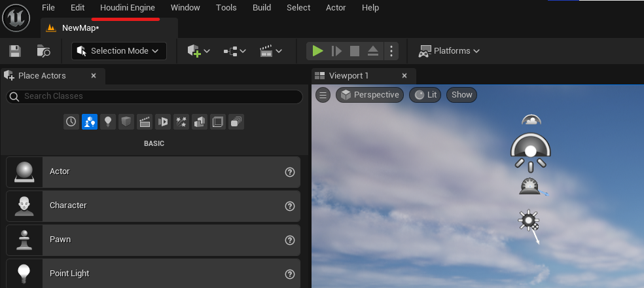Close the Viewport 1 tab
The height and width of the screenshot is (288, 644).
[404, 75]
